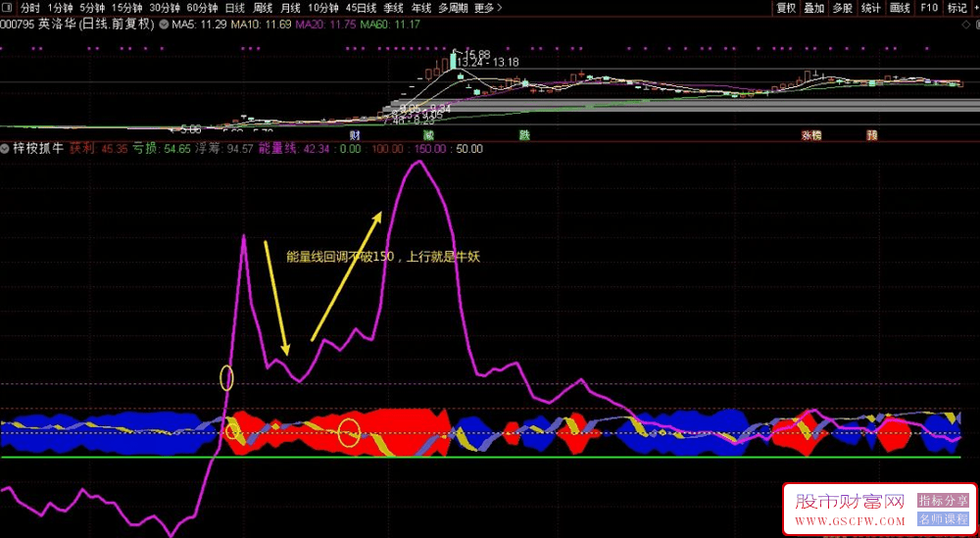This screenshot has width=980, height=538.
Task: Open the 多周期 multi-period view
Action: tap(452, 8)
